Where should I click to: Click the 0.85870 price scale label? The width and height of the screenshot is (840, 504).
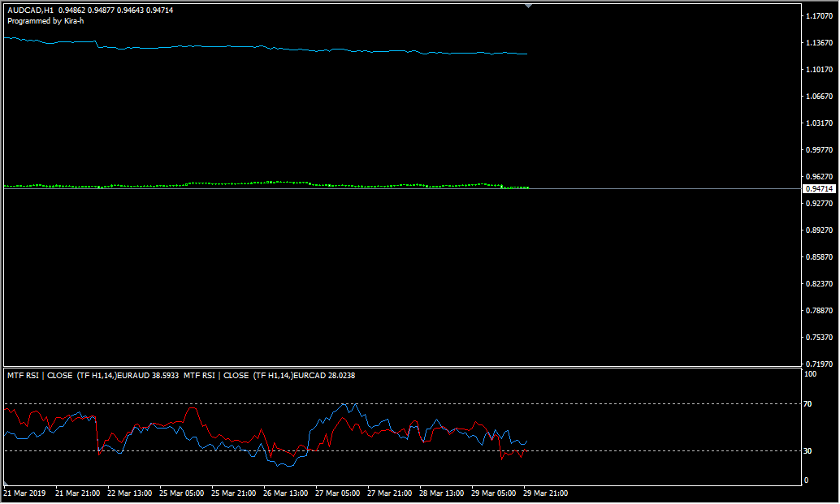pyautogui.click(x=819, y=256)
